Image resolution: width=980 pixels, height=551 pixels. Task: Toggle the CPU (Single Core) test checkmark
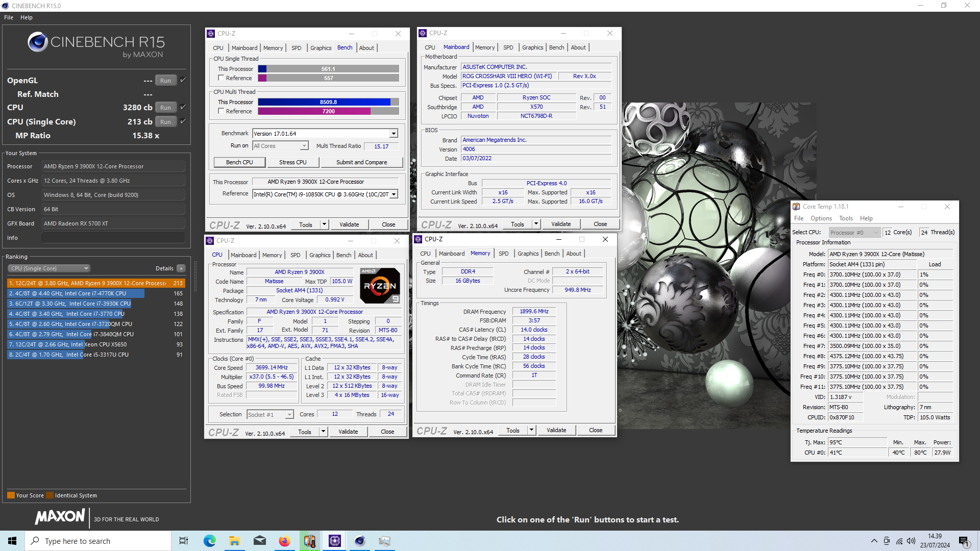tap(183, 121)
